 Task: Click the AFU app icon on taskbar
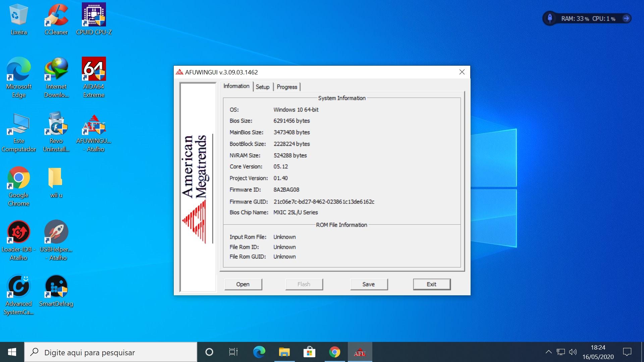[360, 352]
